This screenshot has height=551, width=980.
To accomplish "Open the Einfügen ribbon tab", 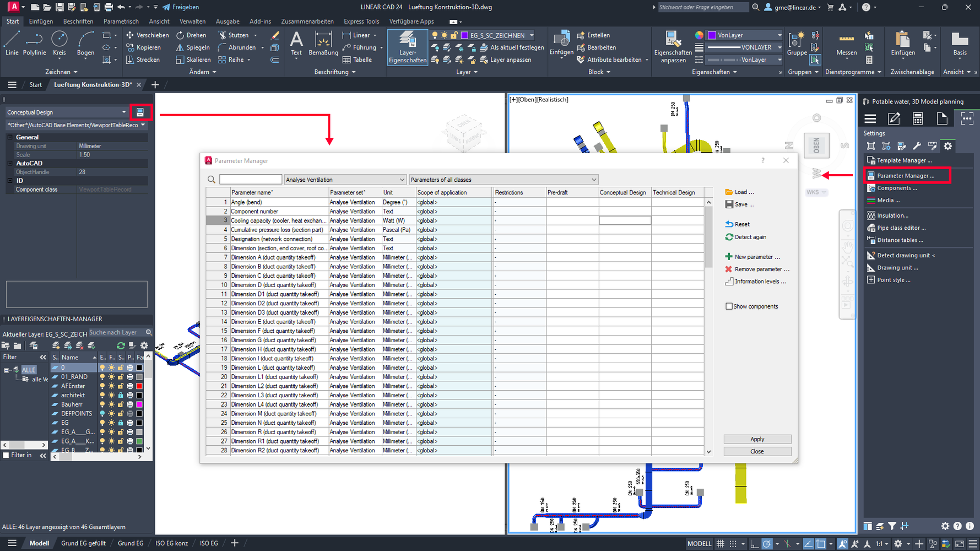I will point(41,21).
